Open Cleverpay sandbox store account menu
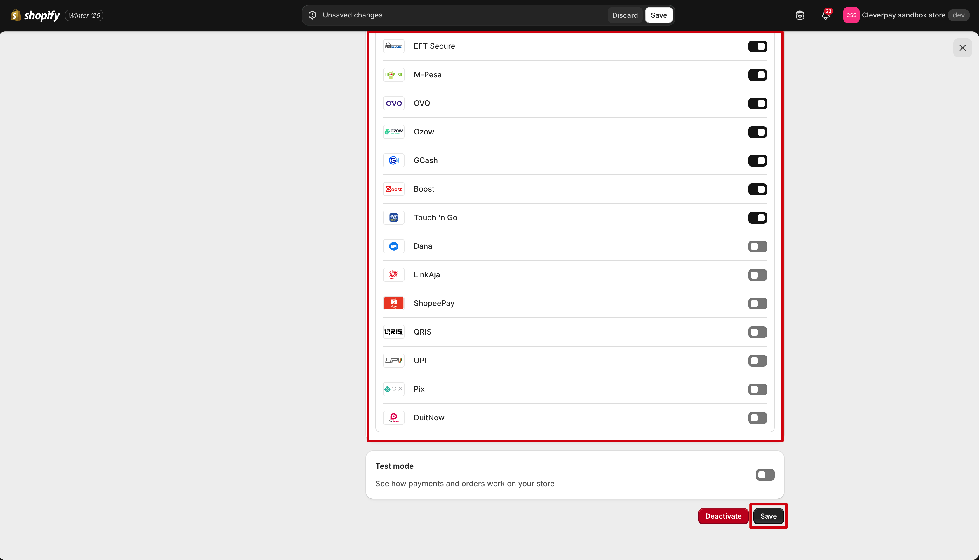This screenshot has width=979, height=560. (x=903, y=15)
